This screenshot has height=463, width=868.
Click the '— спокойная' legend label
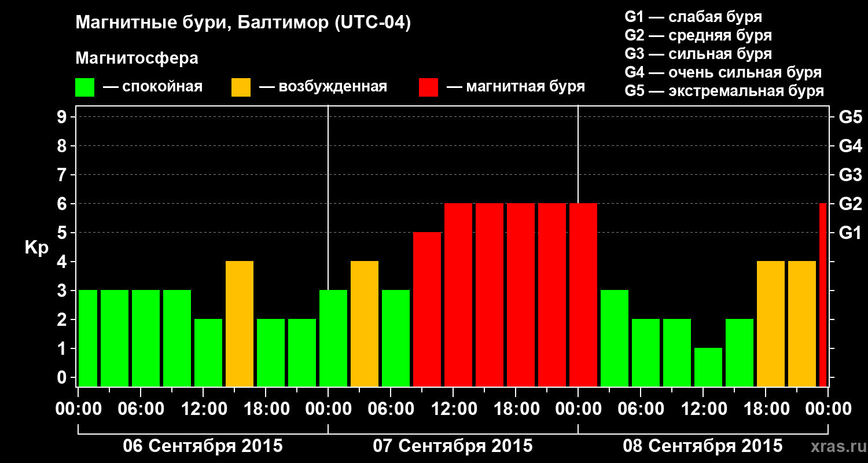pos(153,87)
